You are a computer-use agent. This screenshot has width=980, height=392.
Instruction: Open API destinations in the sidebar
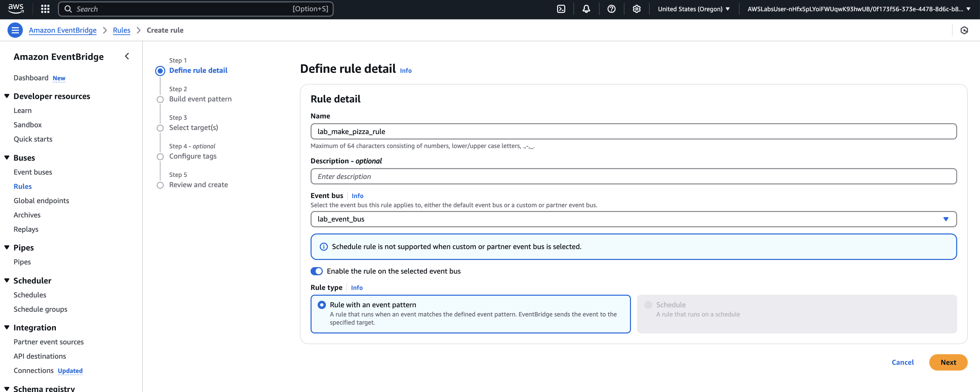39,356
